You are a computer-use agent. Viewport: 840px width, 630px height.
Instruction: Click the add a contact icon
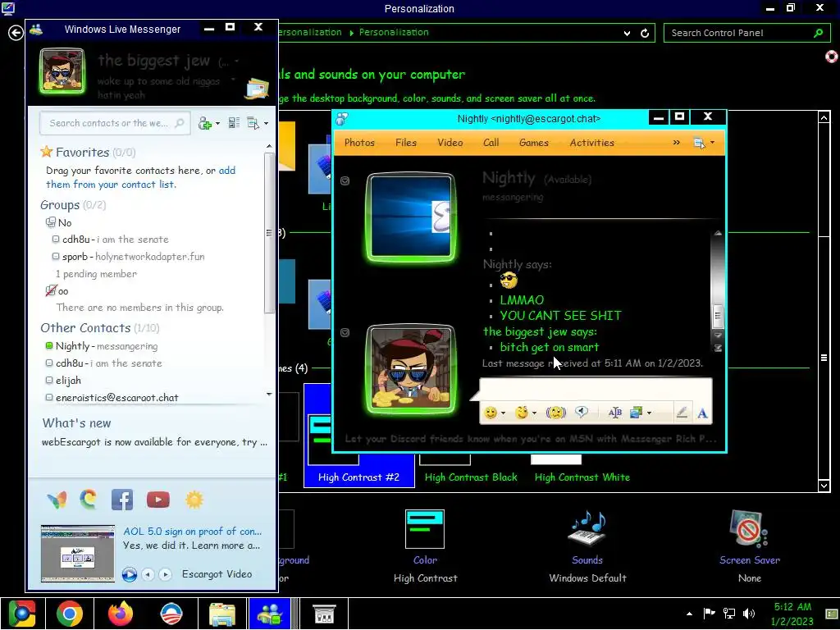point(204,124)
